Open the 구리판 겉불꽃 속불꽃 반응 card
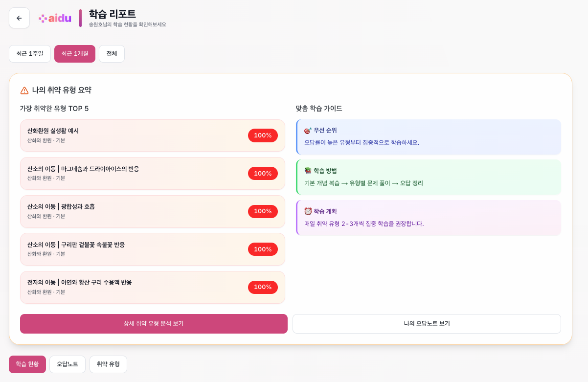Viewport: 588px width, 382px height. pyautogui.click(x=153, y=249)
